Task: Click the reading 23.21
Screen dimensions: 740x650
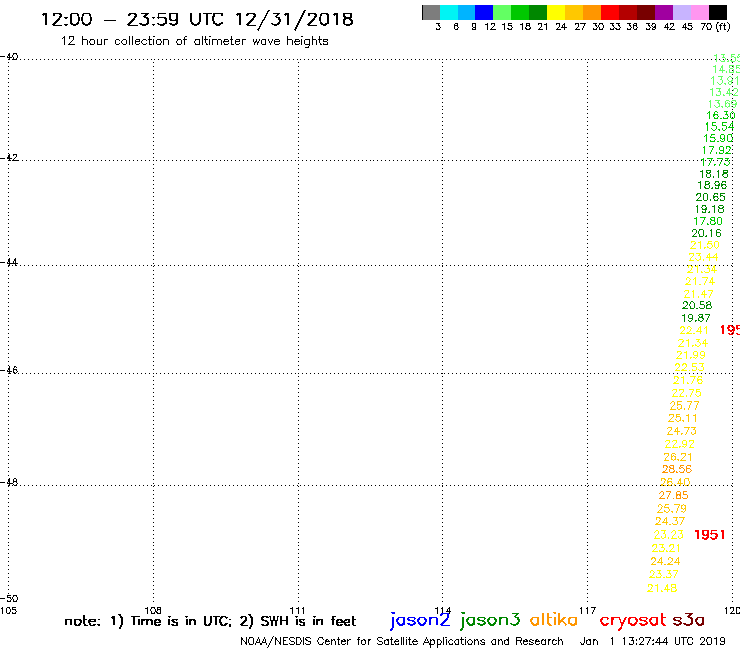Action: pyautogui.click(x=666, y=548)
